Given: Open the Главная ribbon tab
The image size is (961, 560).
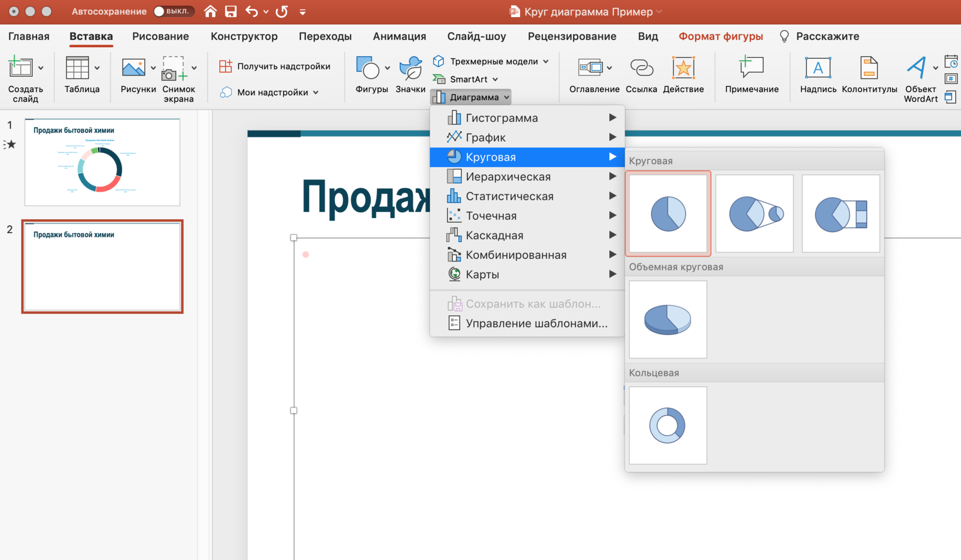Looking at the screenshot, I should pyautogui.click(x=29, y=36).
